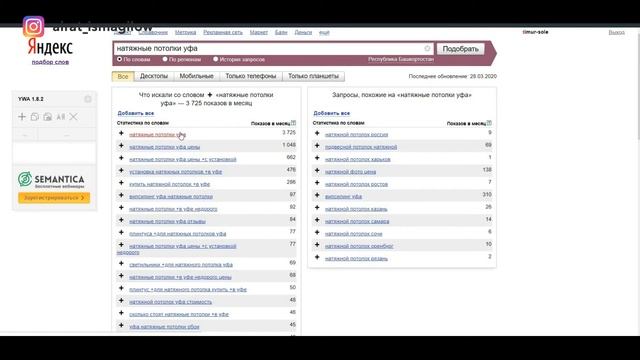Open YWA 1.8.2 settings gear icon
The height and width of the screenshot is (360, 640).
point(88,99)
